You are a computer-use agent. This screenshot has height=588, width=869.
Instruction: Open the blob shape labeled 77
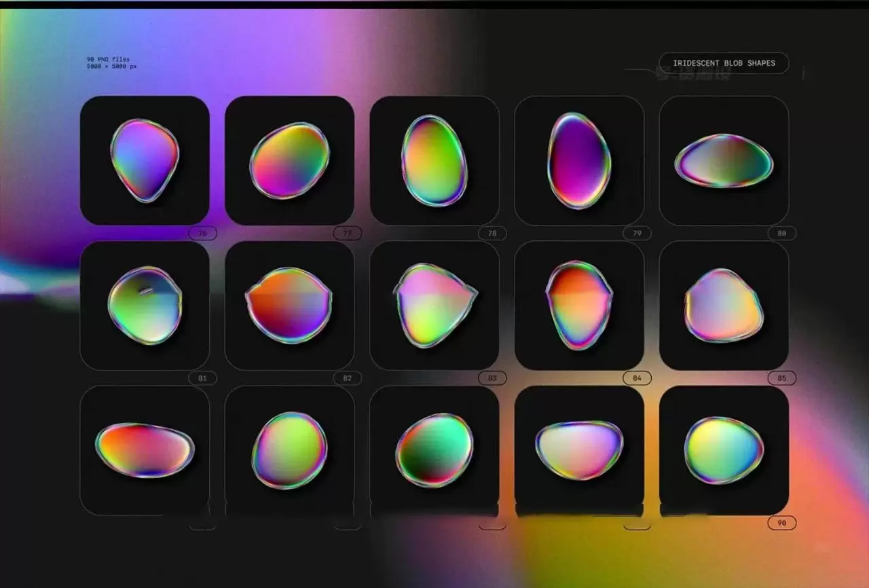coord(289,160)
